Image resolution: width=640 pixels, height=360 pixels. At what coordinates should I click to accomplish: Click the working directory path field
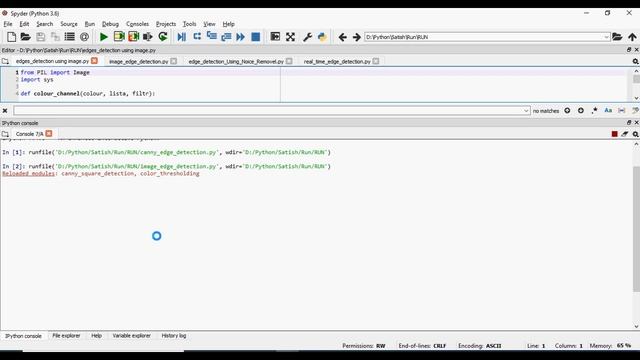click(x=484, y=37)
